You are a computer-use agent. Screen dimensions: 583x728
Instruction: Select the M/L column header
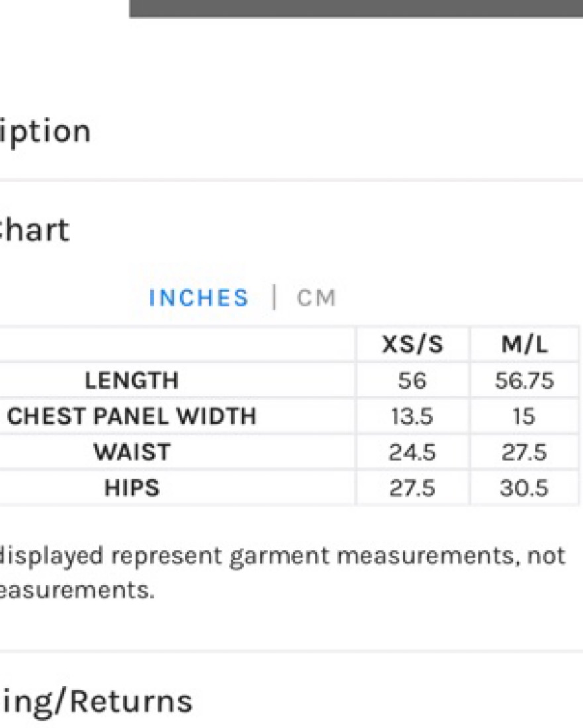point(524,345)
